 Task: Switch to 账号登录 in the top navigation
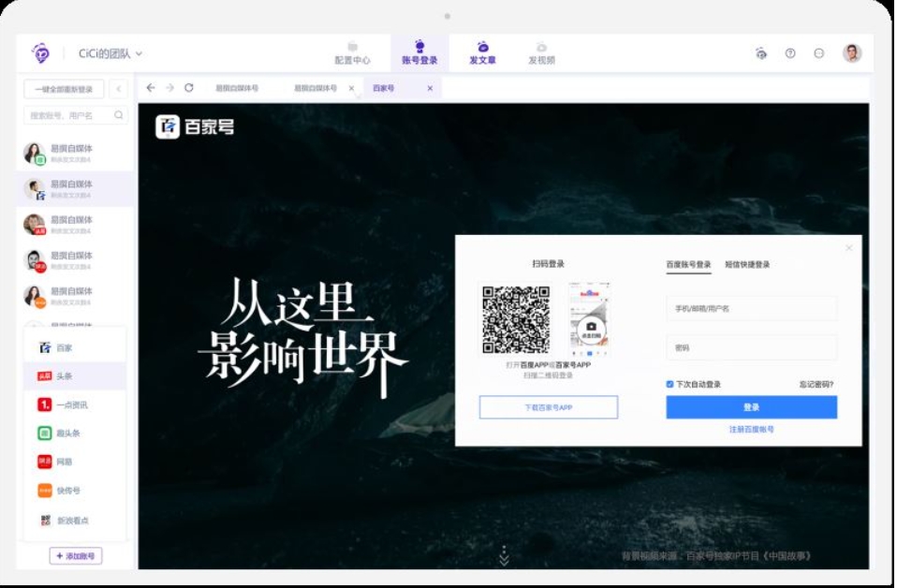tap(419, 53)
